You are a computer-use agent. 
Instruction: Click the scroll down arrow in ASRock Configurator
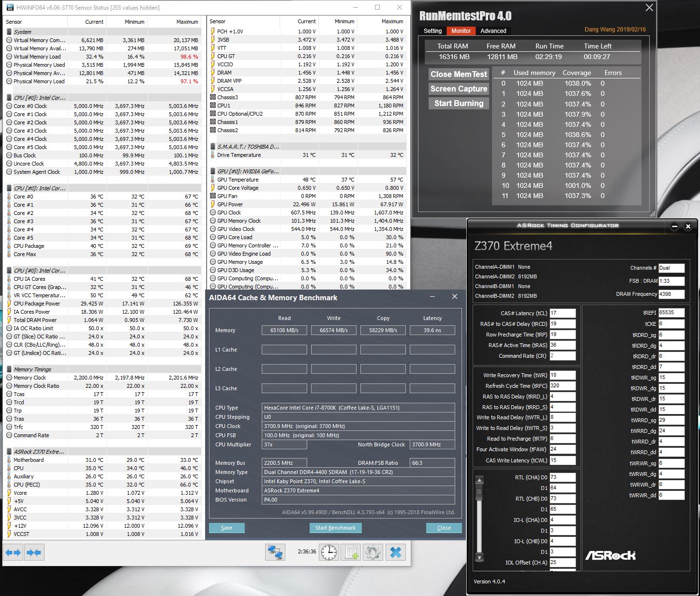[x=479, y=557]
